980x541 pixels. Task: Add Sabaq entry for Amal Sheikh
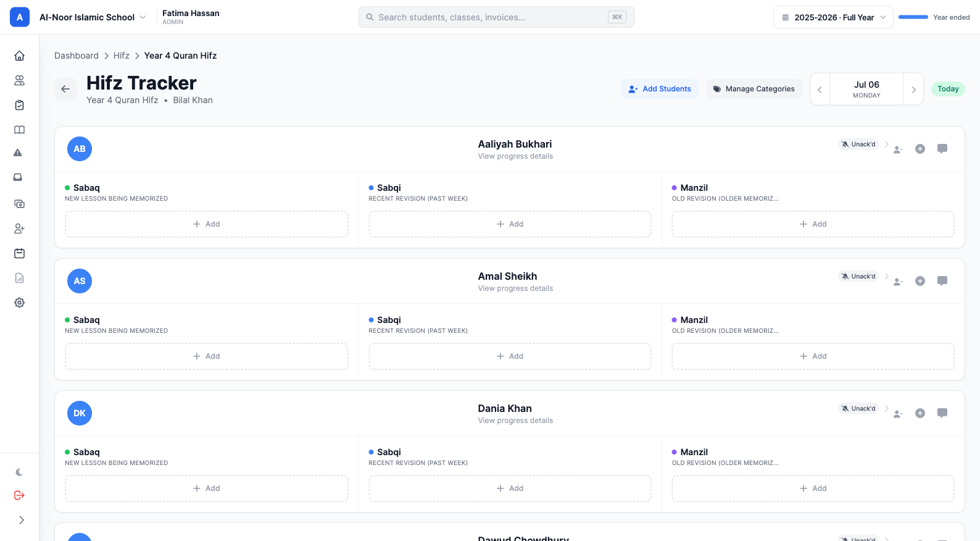coord(207,356)
